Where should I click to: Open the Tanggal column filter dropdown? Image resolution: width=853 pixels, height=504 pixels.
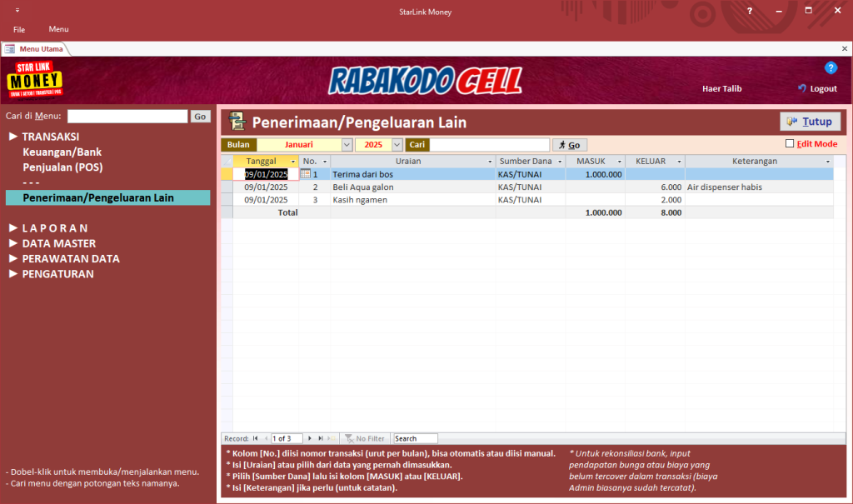pyautogui.click(x=292, y=162)
